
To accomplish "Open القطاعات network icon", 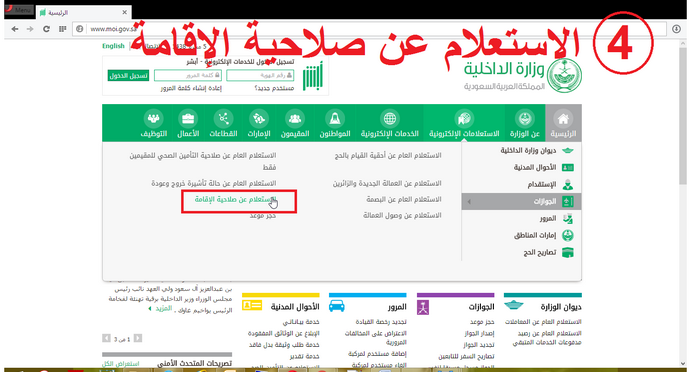I will 223,119.
